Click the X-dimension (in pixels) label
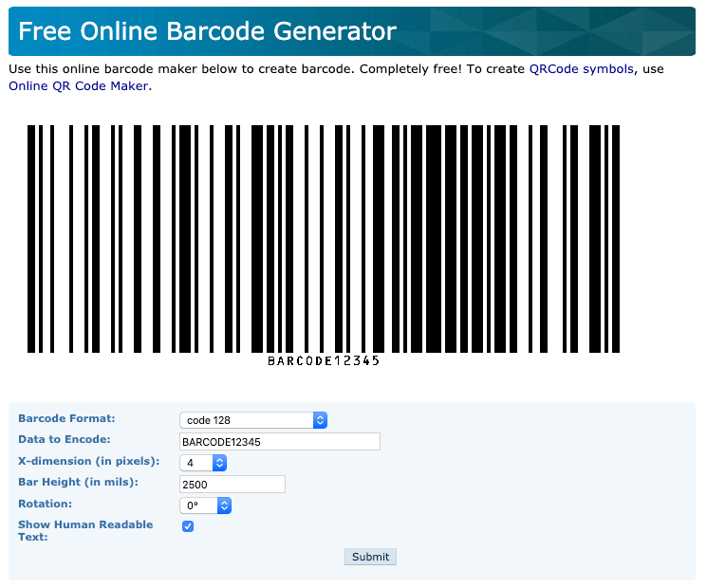Screen dimensions: 707x588 coord(89,461)
